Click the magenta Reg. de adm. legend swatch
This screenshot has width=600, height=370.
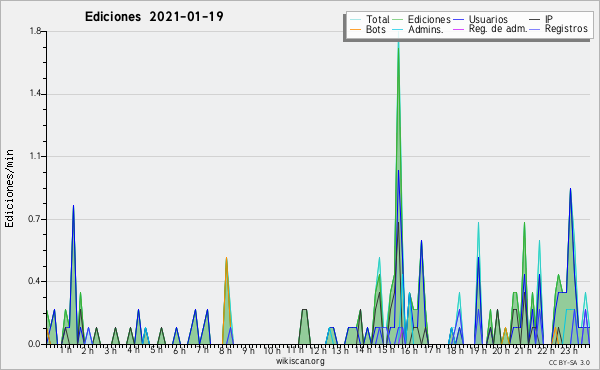tap(458, 29)
